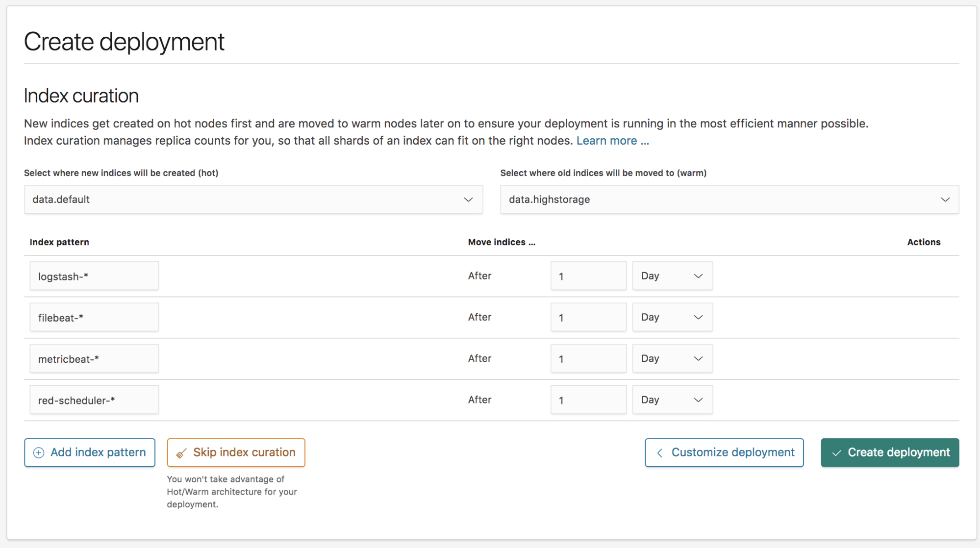The width and height of the screenshot is (980, 548).
Task: Click the After label in the red-scheduler-* row
Action: [x=479, y=399]
